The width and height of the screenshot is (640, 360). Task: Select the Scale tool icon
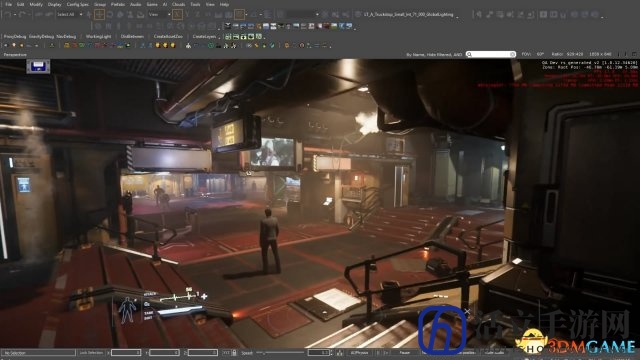tap(120, 15)
